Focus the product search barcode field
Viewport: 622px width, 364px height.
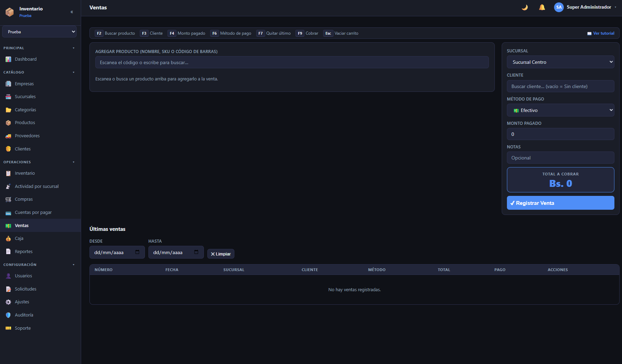pos(292,62)
